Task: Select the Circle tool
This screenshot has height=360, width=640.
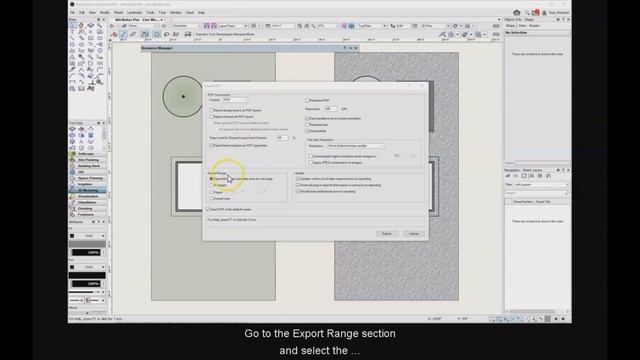Action: pyautogui.click(x=73, y=44)
